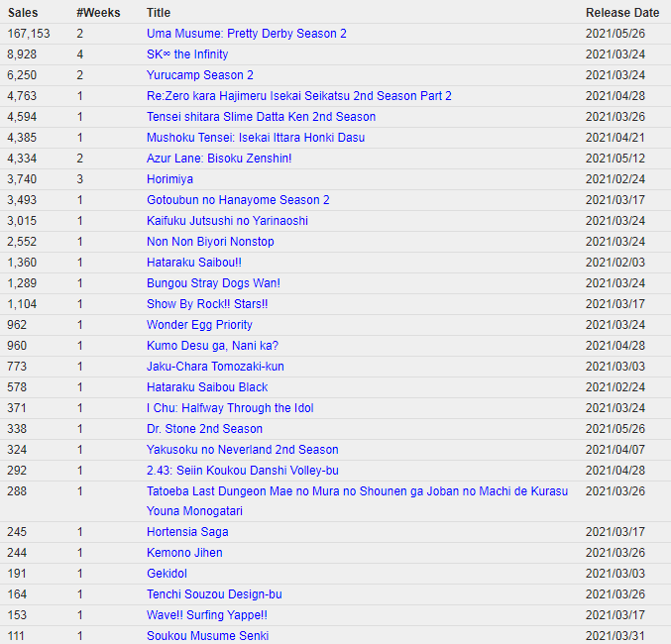
Task: Open Mushoku Tensei: Isekai Ittara Honki Dasu
Action: pyautogui.click(x=256, y=138)
